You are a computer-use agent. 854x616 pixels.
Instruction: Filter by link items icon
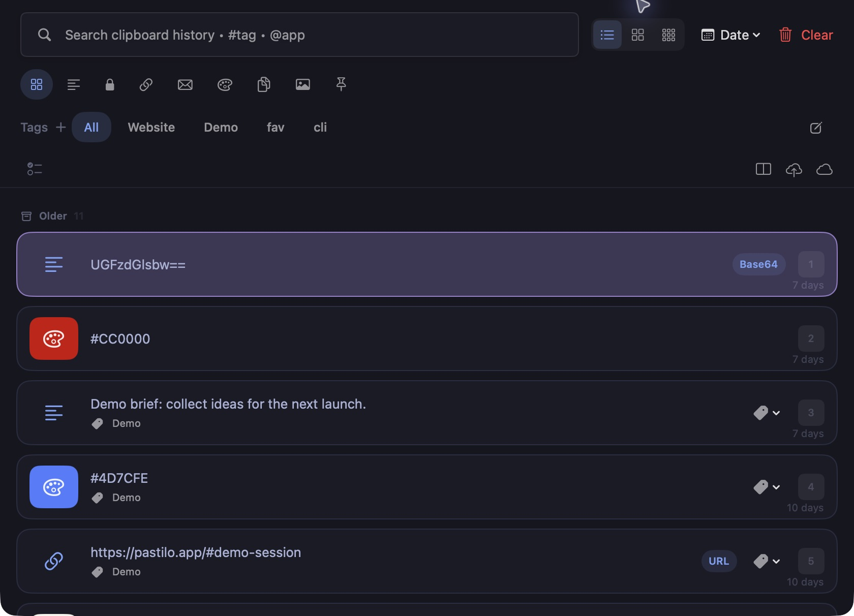[x=146, y=84]
